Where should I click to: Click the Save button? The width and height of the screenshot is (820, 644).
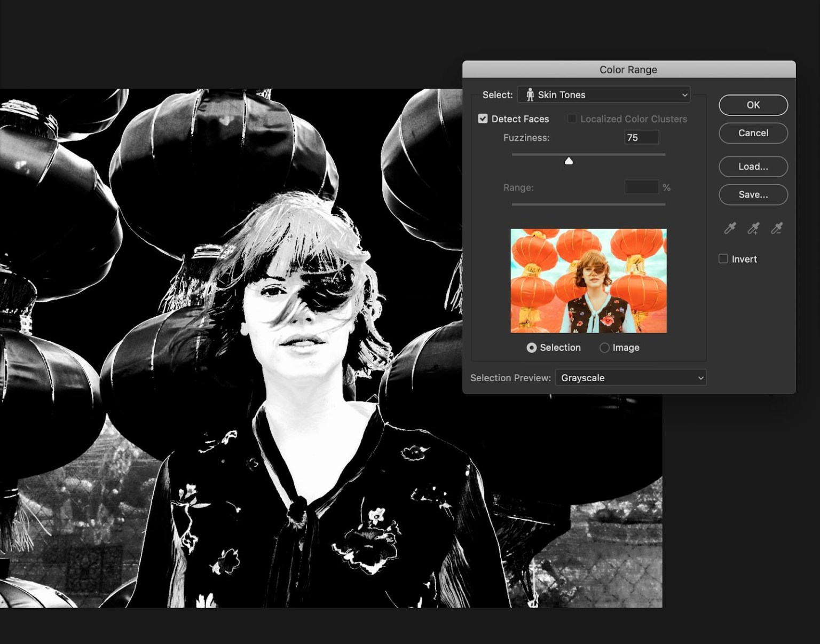753,194
